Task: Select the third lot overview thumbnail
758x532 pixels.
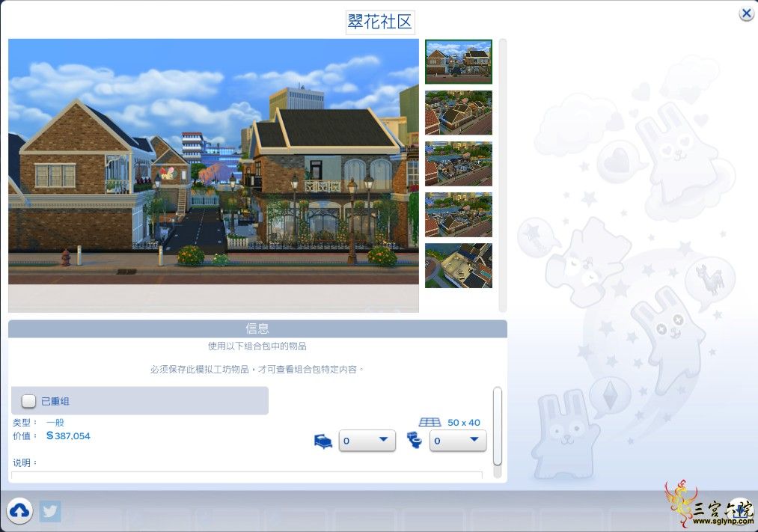Action: [x=458, y=164]
